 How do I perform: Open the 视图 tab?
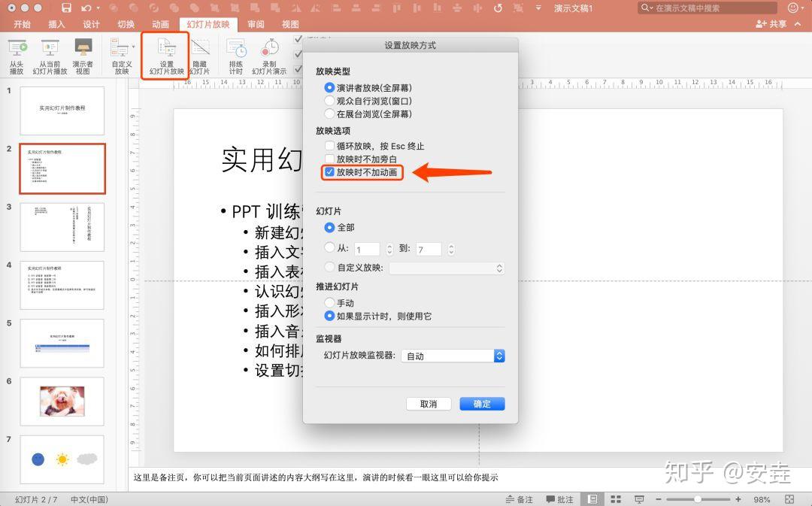pyautogui.click(x=290, y=24)
